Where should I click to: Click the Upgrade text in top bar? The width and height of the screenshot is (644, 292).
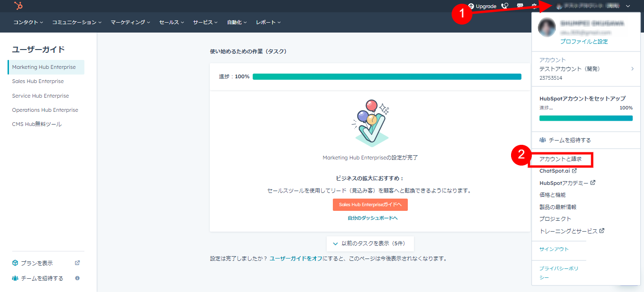pos(486,6)
